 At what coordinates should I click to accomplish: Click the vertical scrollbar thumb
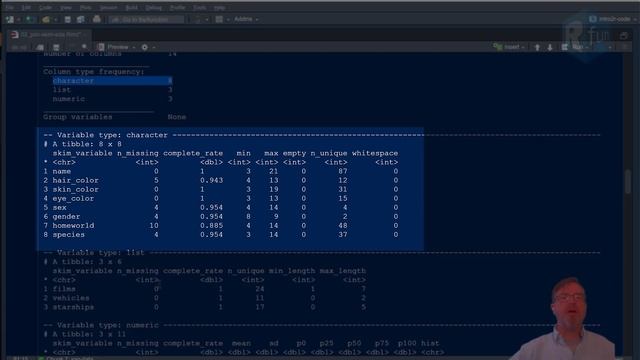tap(628, 182)
